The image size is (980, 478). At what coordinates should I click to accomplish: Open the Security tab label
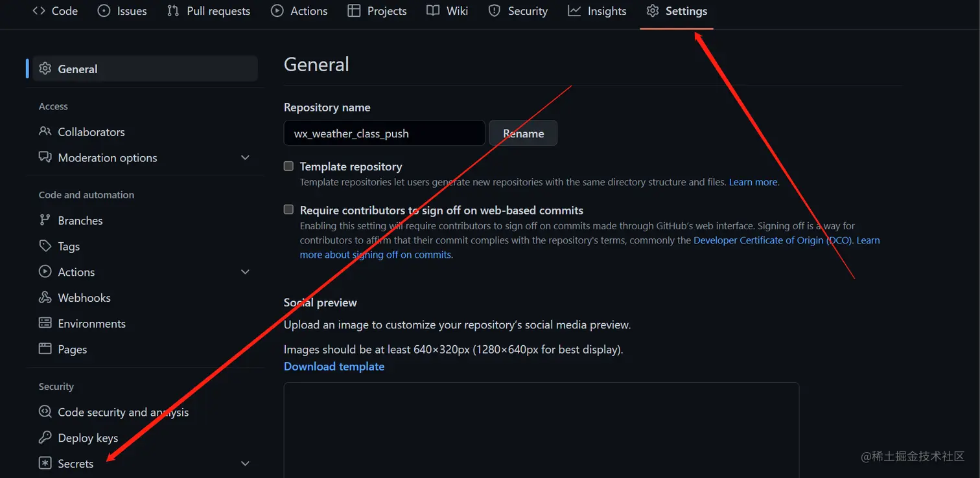click(x=528, y=11)
